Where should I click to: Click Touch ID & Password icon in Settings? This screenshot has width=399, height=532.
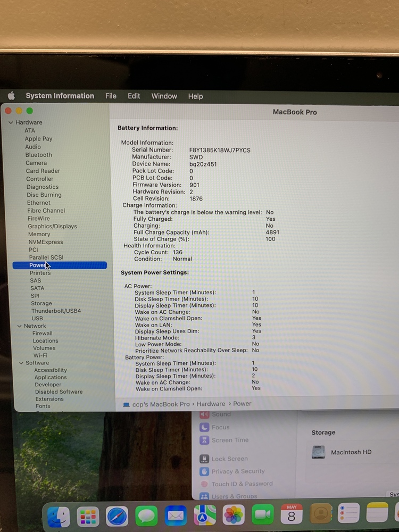pyautogui.click(x=204, y=484)
